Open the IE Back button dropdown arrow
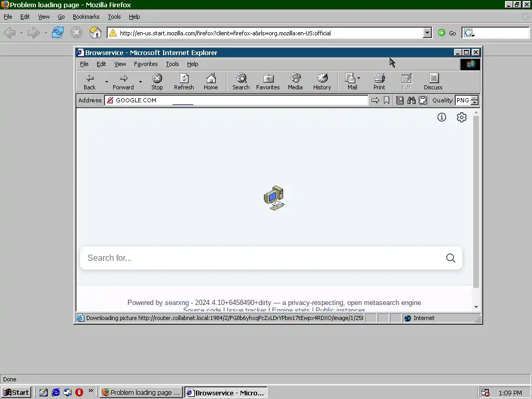 [x=107, y=82]
